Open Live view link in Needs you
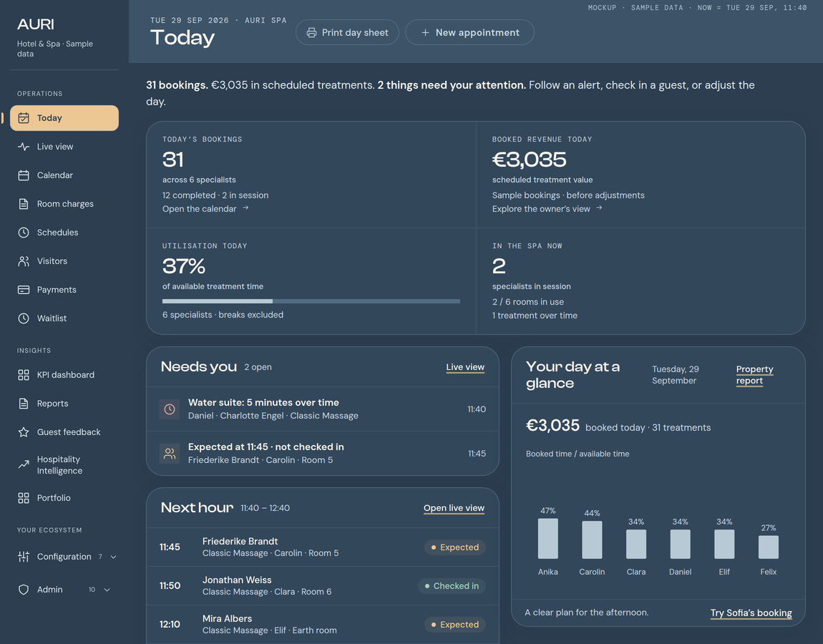Image resolution: width=823 pixels, height=644 pixels. pyautogui.click(x=465, y=367)
